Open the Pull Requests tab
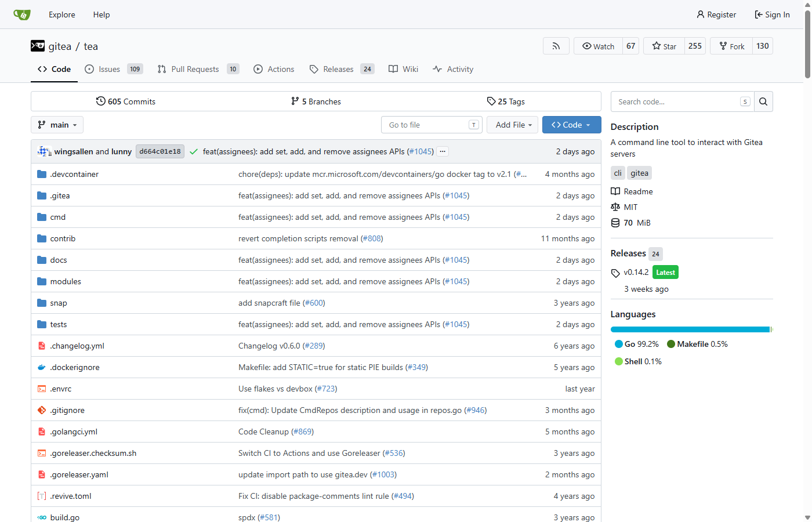Screen dimensions: 812x522 click(x=198, y=69)
